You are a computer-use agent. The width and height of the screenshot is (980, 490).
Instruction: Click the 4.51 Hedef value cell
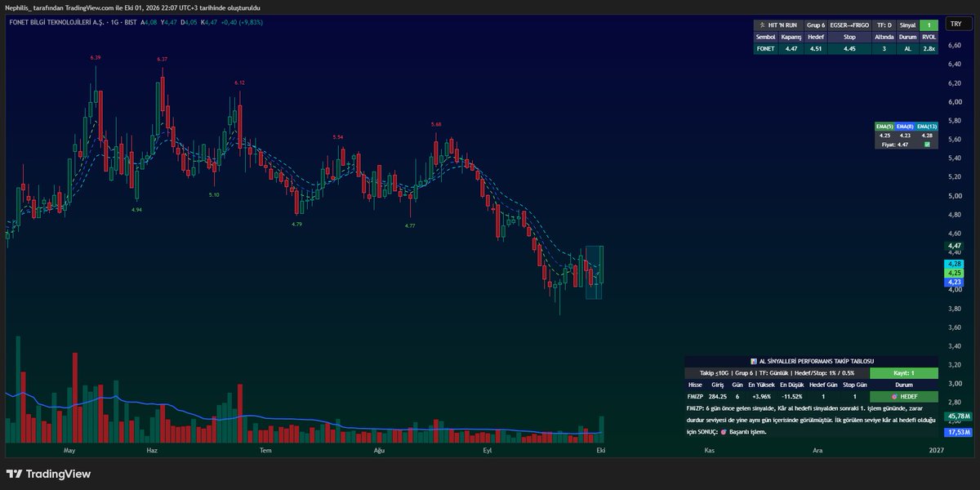[x=816, y=48]
